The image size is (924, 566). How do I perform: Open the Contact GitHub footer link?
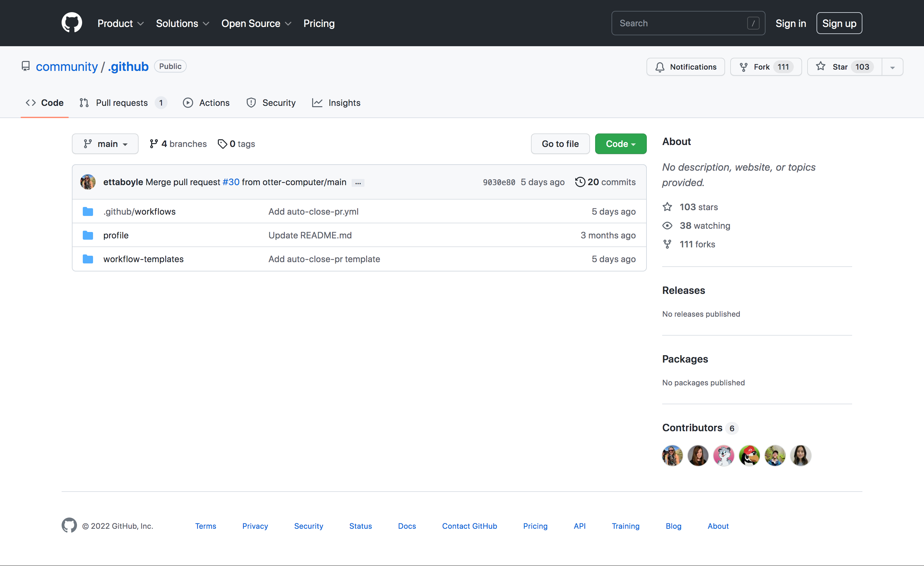[469, 526]
